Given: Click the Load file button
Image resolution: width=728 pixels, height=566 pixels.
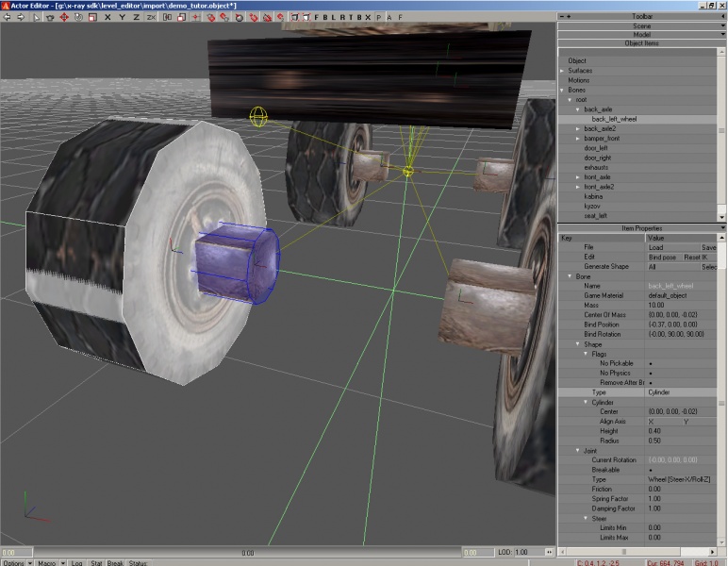Looking at the screenshot, I should (656, 247).
